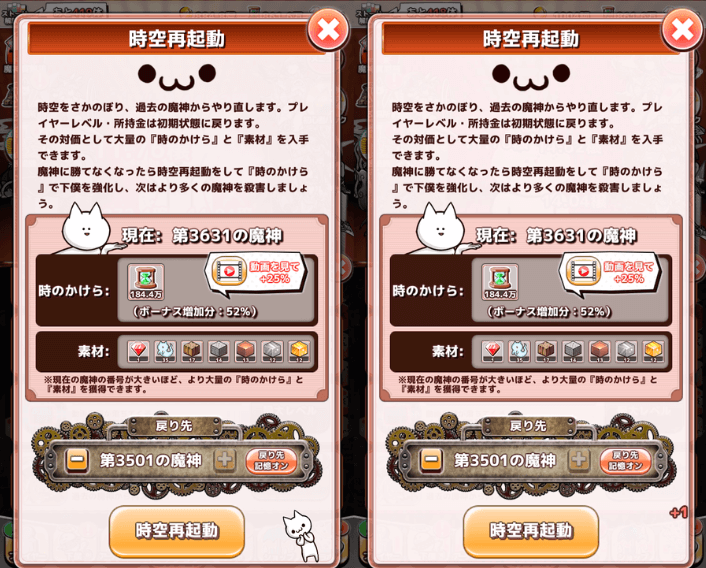Tap the red gem material in left dialog

(138, 351)
